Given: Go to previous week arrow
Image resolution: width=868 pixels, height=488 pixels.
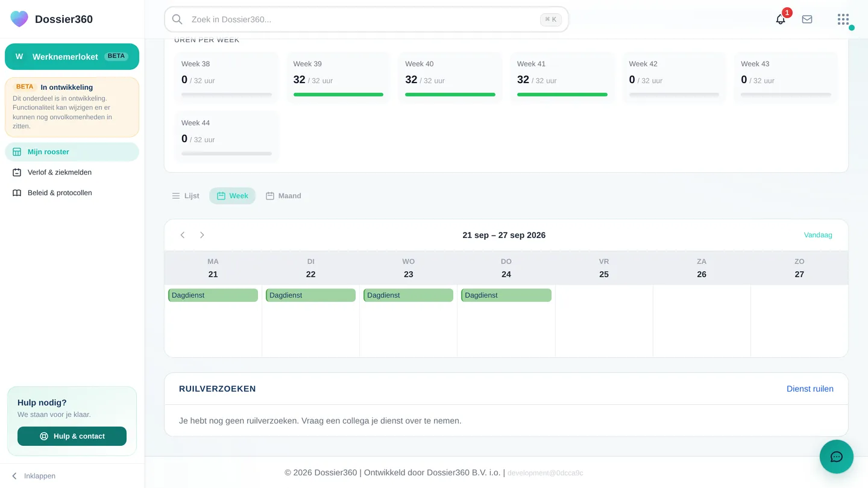Looking at the screenshot, I should (x=183, y=235).
